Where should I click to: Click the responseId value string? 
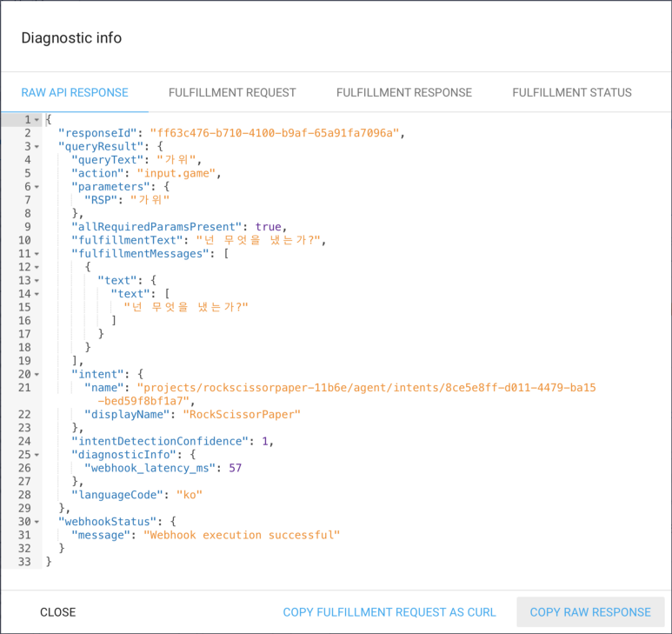click(x=275, y=133)
